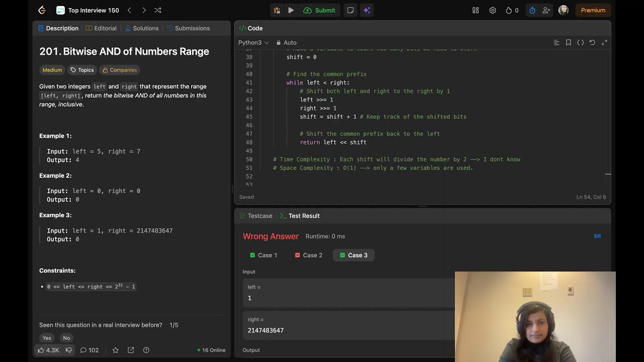Click the help question mark icon
The image size is (644, 362).
pos(146,350)
